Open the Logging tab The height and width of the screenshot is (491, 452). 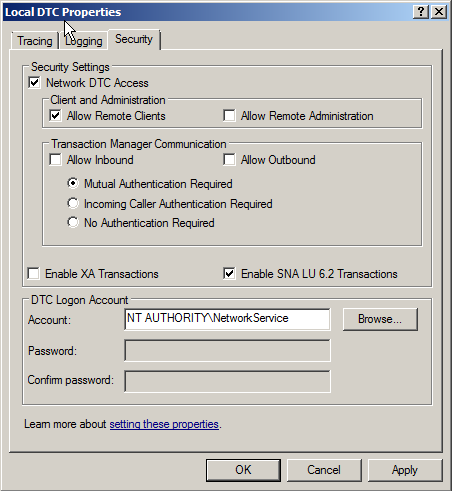[84, 41]
